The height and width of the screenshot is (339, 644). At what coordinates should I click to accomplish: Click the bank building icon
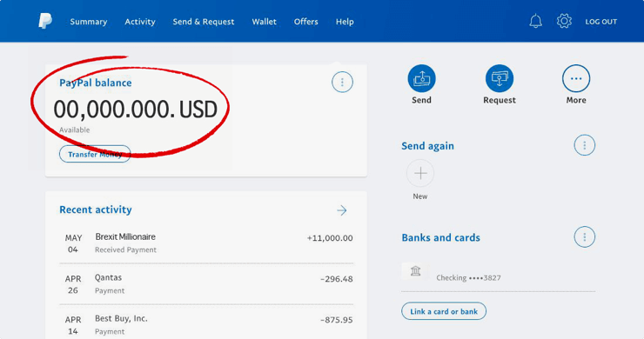(415, 271)
